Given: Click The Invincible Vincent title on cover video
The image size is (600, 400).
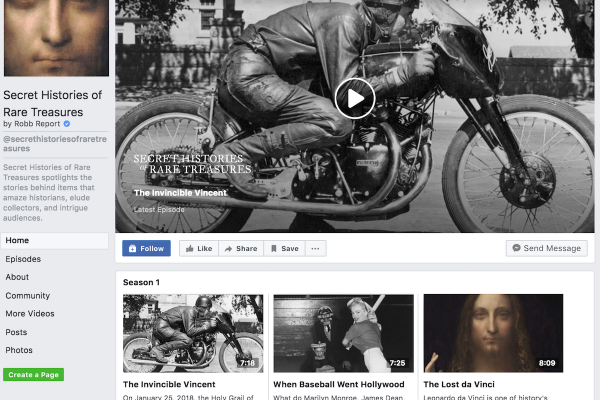Looking at the screenshot, I should coord(180,193).
